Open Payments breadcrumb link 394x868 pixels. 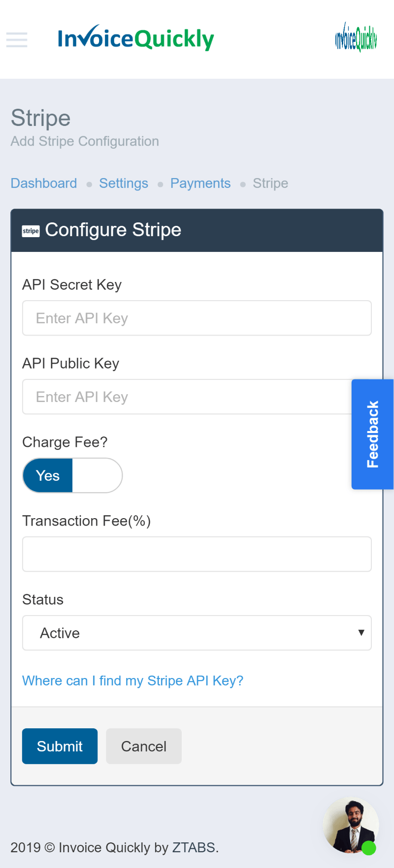(x=200, y=184)
